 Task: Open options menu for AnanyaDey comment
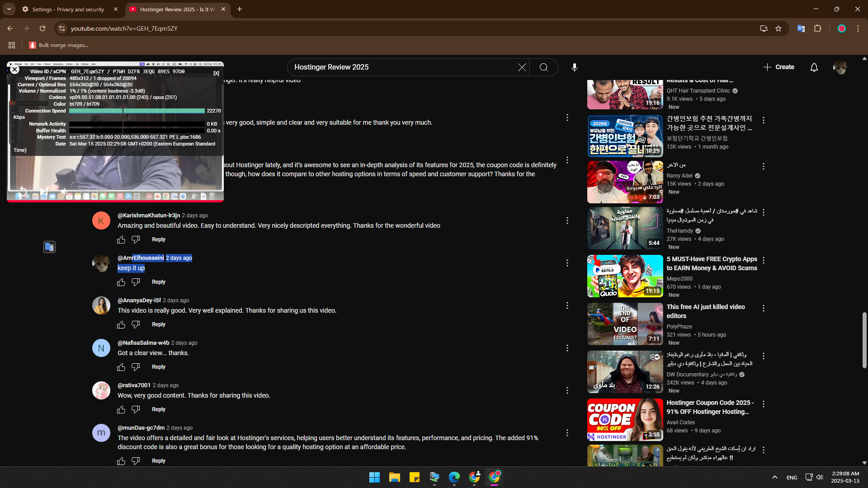coord(567,305)
